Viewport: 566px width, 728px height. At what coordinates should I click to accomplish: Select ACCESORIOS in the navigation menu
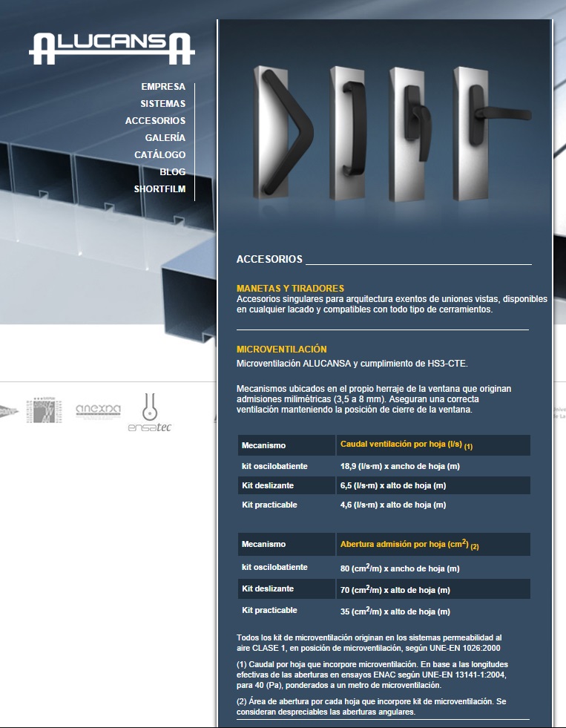click(155, 121)
